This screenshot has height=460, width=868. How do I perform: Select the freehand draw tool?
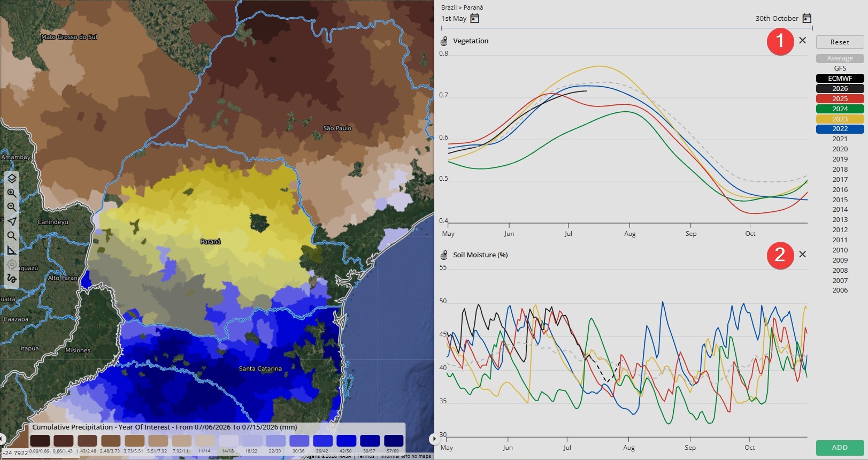12,279
